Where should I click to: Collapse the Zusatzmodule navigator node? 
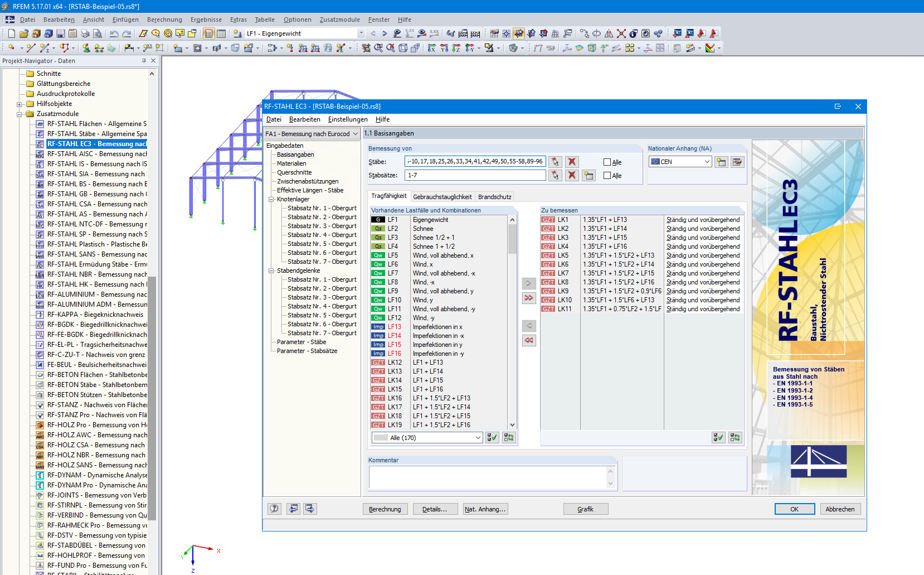(20, 114)
